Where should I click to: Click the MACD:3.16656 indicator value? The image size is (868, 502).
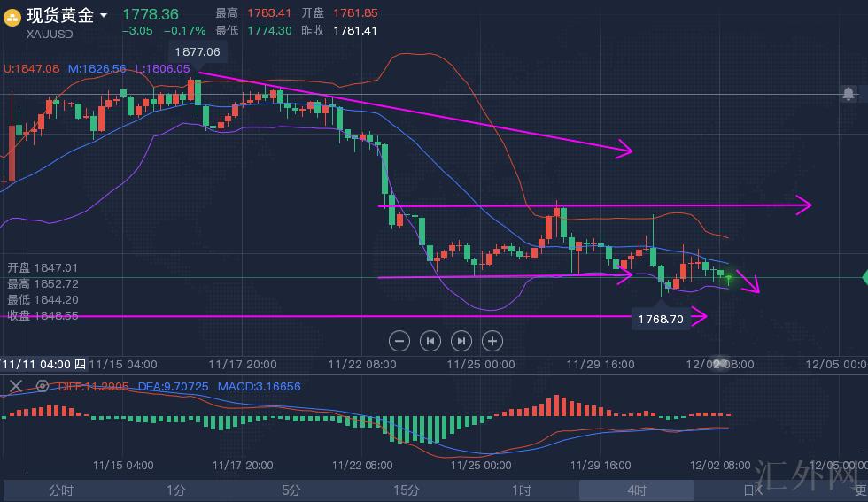coord(259,386)
